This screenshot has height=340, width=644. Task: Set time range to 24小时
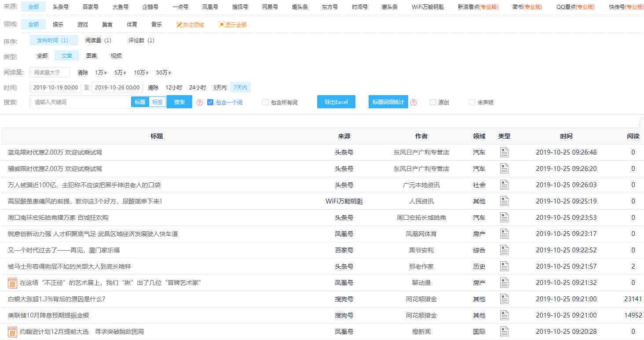(198, 88)
